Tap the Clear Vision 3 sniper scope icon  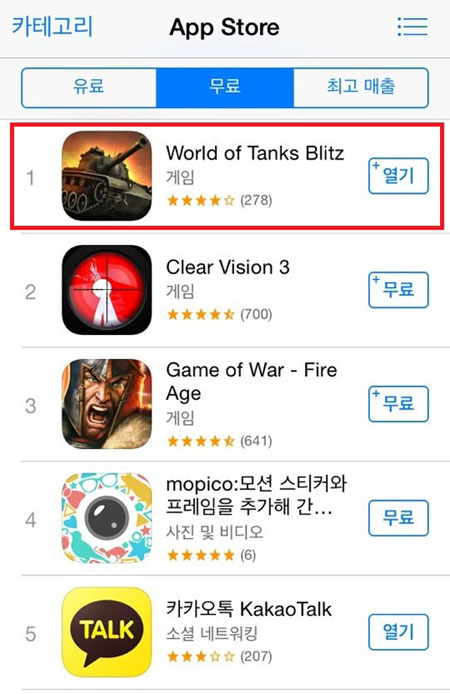pyautogui.click(x=106, y=289)
